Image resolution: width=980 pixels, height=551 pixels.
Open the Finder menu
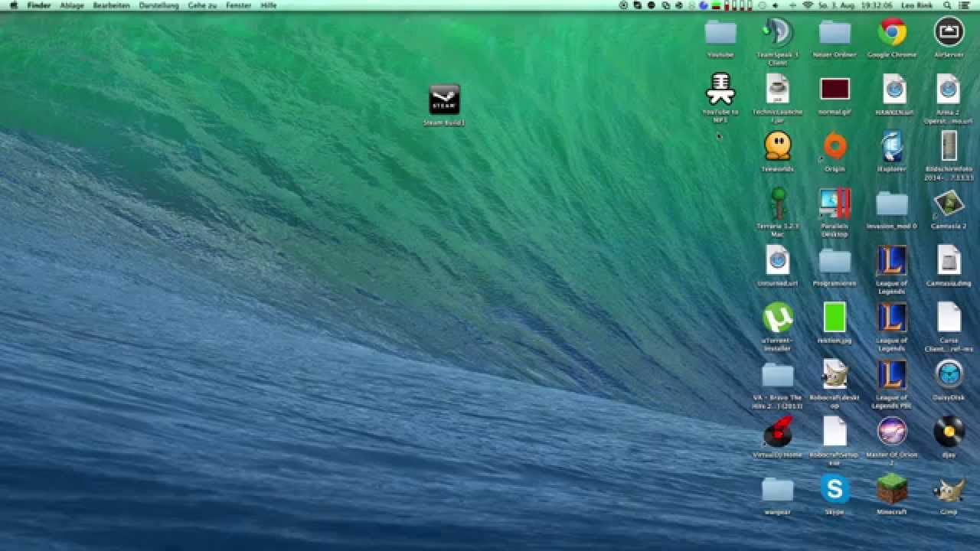(38, 5)
